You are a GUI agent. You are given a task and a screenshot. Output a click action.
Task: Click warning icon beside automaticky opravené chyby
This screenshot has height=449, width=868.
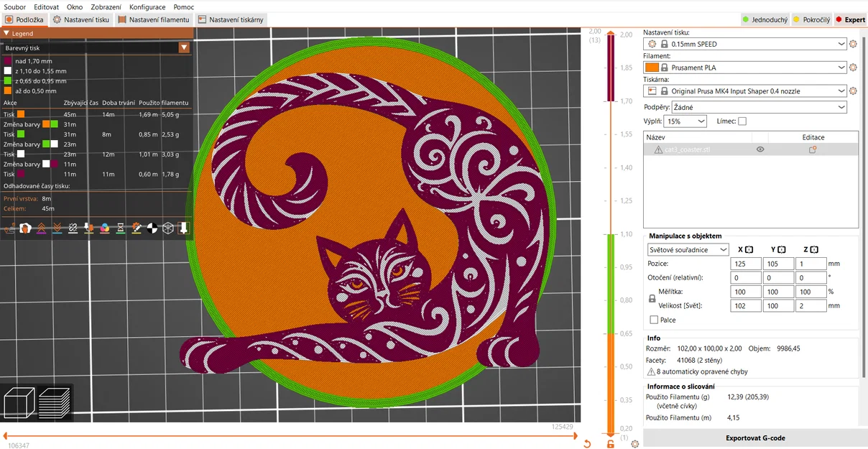[x=651, y=371]
